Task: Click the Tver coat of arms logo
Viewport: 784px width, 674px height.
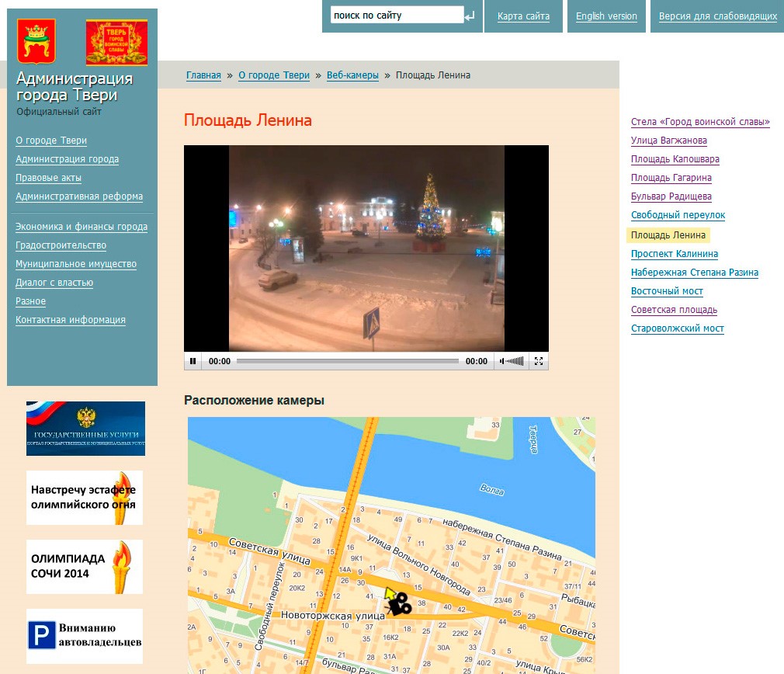Action: (x=36, y=41)
